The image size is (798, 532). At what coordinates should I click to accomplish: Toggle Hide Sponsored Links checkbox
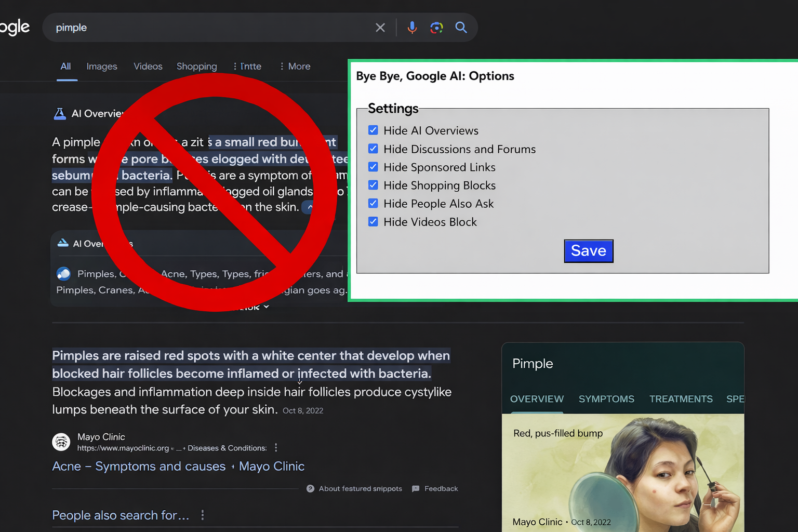[373, 167]
